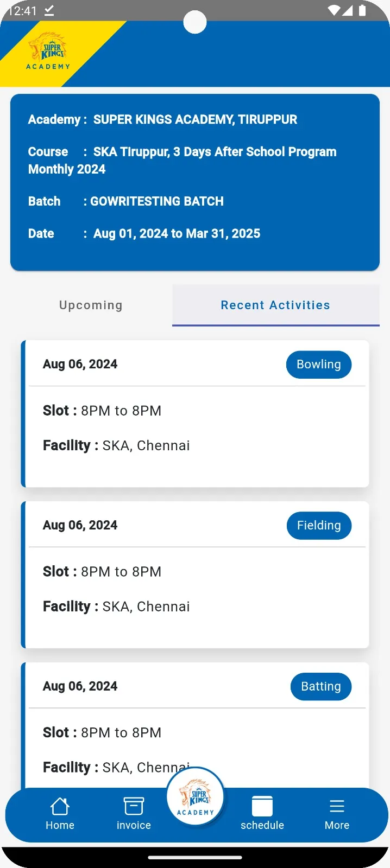Image resolution: width=390 pixels, height=868 pixels.
Task: Tap the Bowling activity badge
Action: click(x=319, y=365)
